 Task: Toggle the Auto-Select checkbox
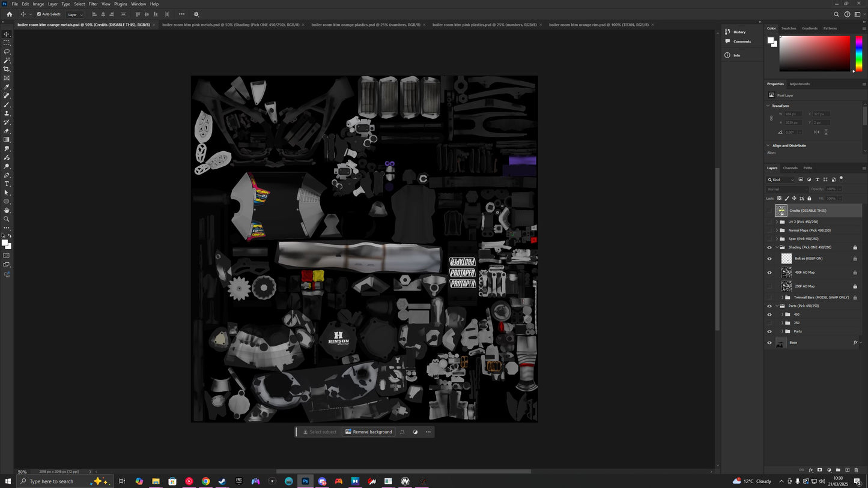point(39,14)
